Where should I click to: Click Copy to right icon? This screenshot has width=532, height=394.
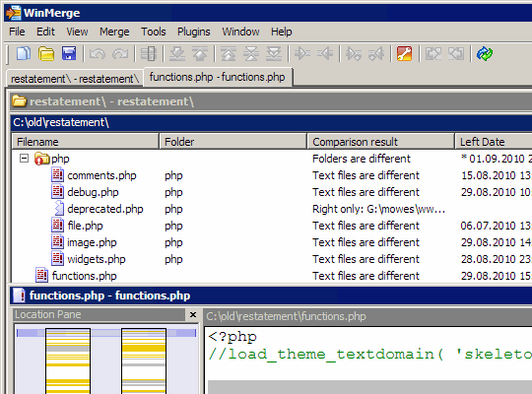(302, 53)
